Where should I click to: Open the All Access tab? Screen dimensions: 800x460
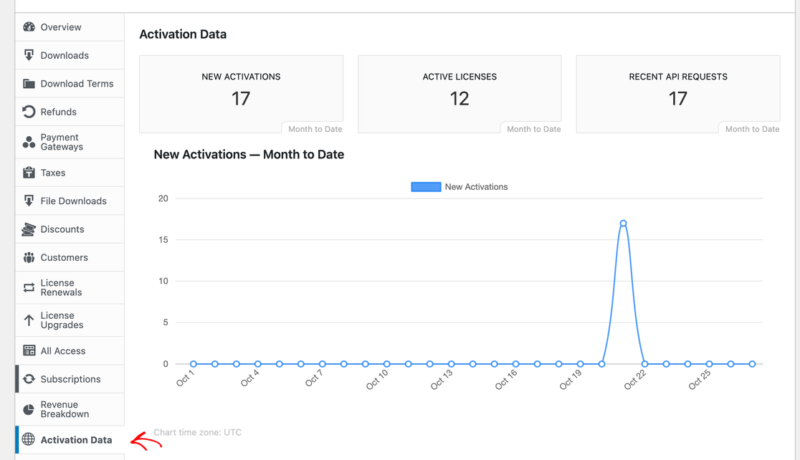pyautogui.click(x=70, y=351)
